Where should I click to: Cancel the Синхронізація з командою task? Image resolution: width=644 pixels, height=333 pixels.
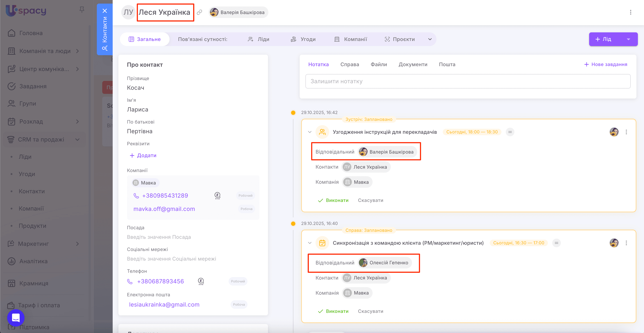tap(370, 311)
